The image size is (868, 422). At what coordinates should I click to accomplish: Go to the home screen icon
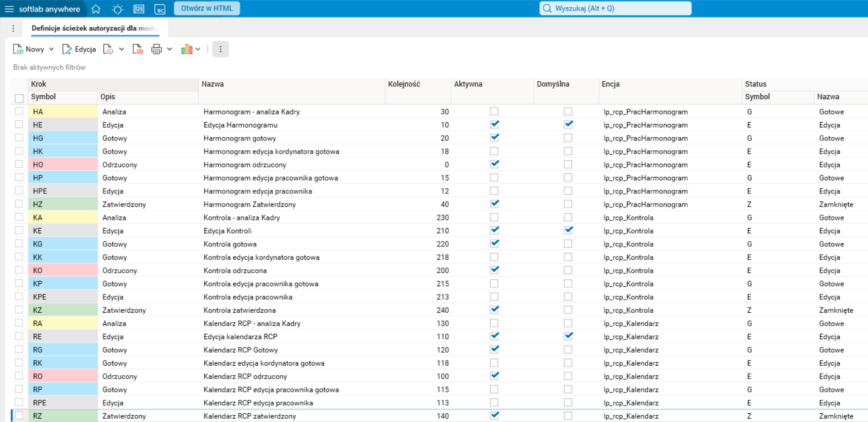tap(96, 9)
